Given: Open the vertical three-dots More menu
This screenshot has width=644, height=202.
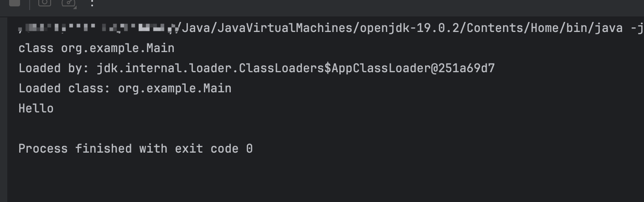Looking at the screenshot, I should coord(92,2).
